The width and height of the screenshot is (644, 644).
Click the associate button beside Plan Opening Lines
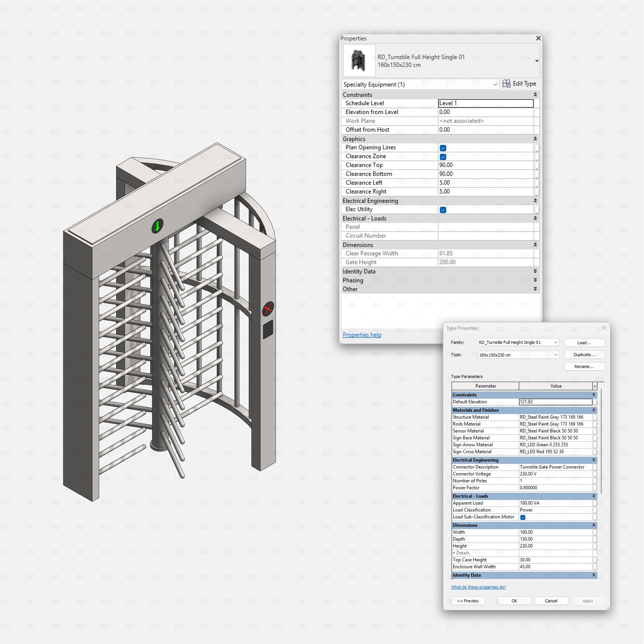tap(537, 147)
